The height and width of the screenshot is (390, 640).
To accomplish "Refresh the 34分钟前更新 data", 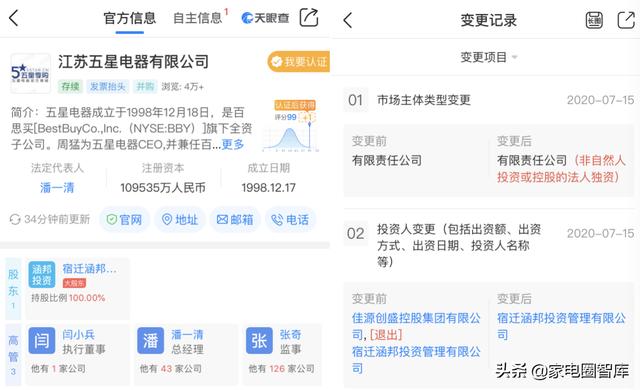I will click(x=15, y=219).
